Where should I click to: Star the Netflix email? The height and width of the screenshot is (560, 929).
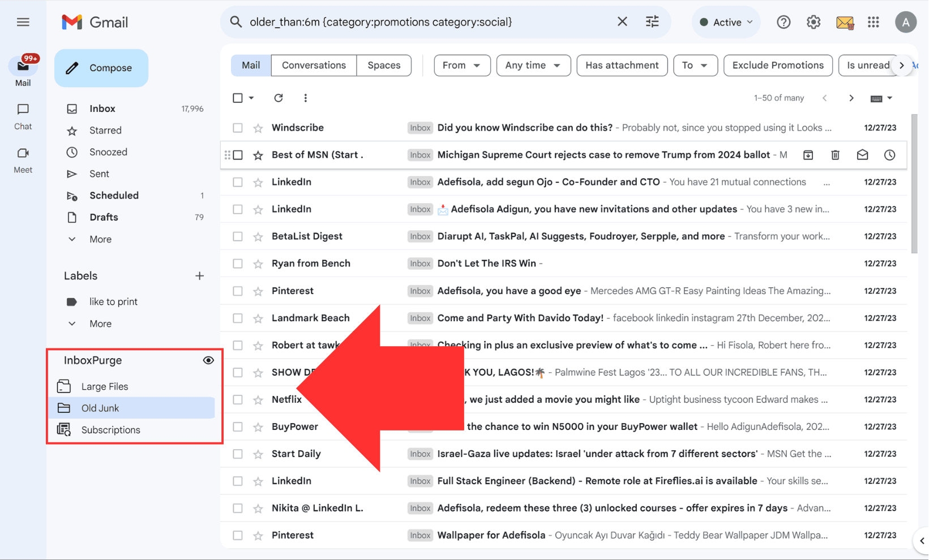point(258,399)
